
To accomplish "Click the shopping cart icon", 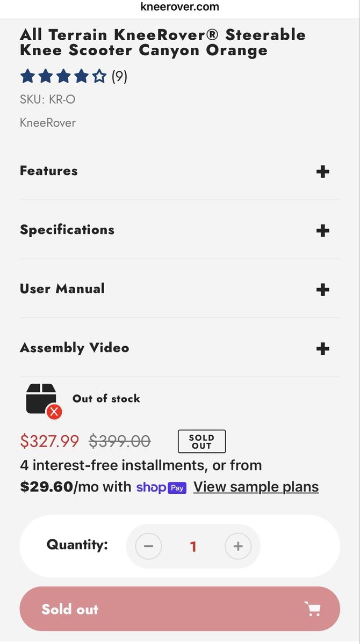I will click(x=312, y=609).
